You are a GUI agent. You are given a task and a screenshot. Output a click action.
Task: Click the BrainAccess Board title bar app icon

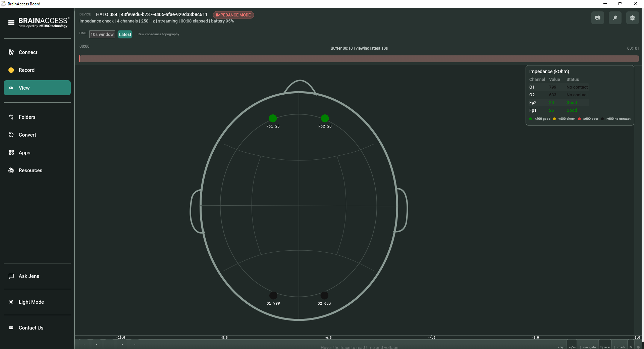[x=3, y=4]
